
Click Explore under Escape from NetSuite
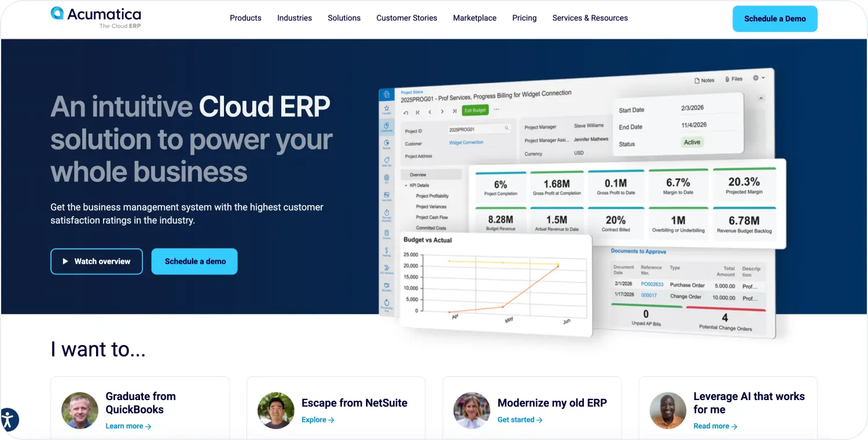[x=318, y=420]
